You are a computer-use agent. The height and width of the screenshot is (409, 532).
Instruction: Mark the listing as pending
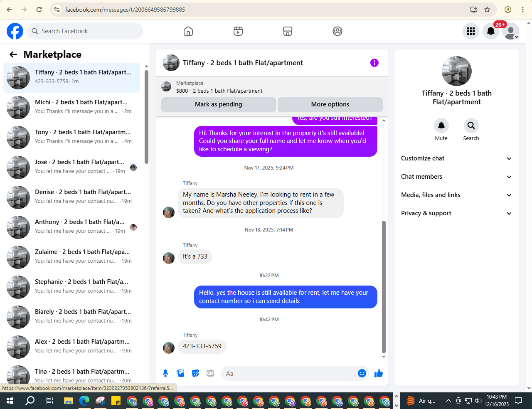[219, 104]
